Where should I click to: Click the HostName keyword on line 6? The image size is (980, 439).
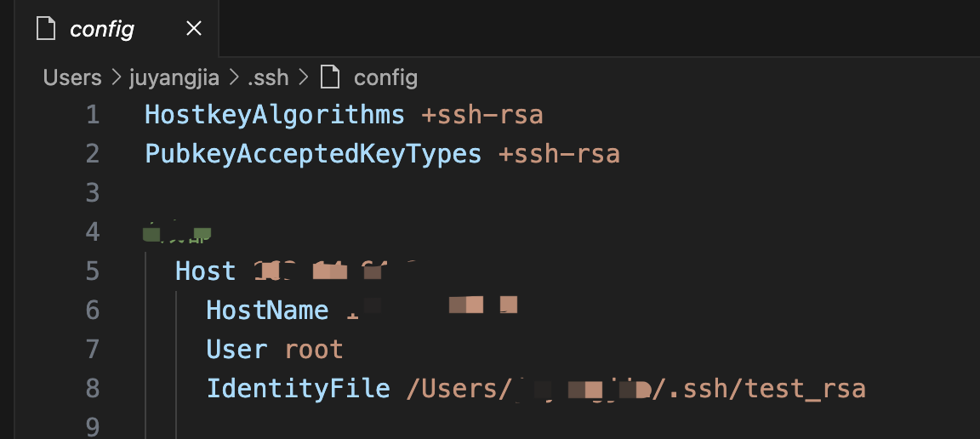[x=267, y=311]
